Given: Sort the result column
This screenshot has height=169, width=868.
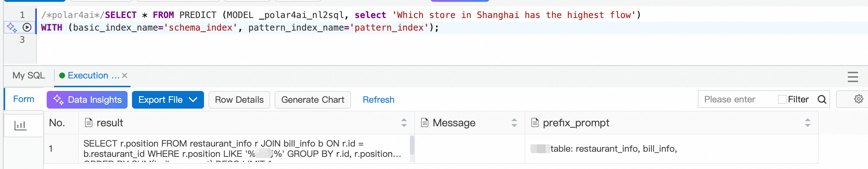Looking at the screenshot, I should (x=404, y=123).
